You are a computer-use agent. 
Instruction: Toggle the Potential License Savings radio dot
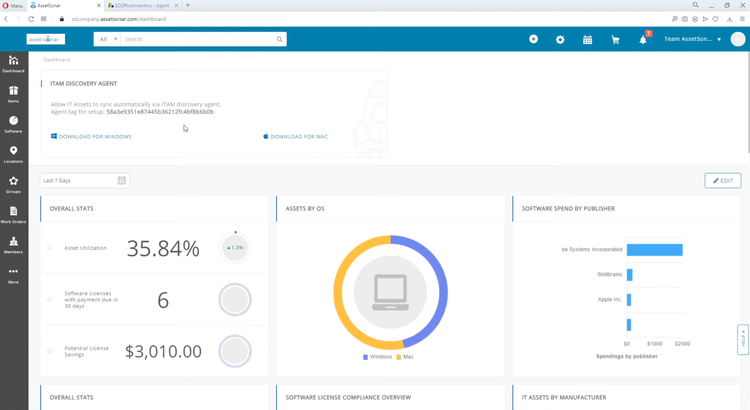point(49,351)
